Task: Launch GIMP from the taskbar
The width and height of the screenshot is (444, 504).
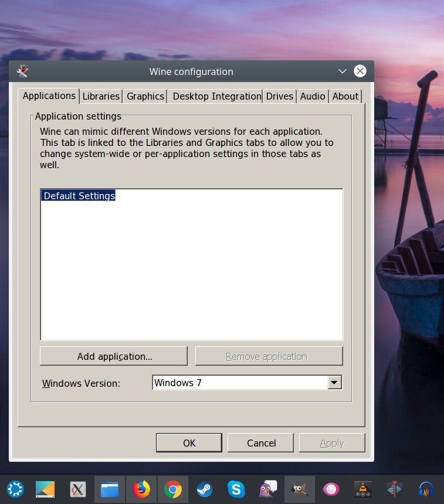Action: (x=300, y=489)
